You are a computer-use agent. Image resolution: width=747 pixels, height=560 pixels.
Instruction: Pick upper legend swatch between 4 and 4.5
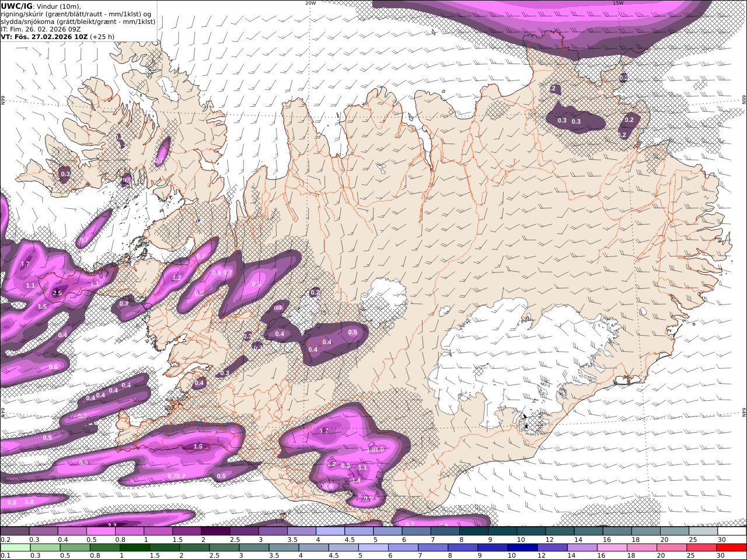[330, 531]
